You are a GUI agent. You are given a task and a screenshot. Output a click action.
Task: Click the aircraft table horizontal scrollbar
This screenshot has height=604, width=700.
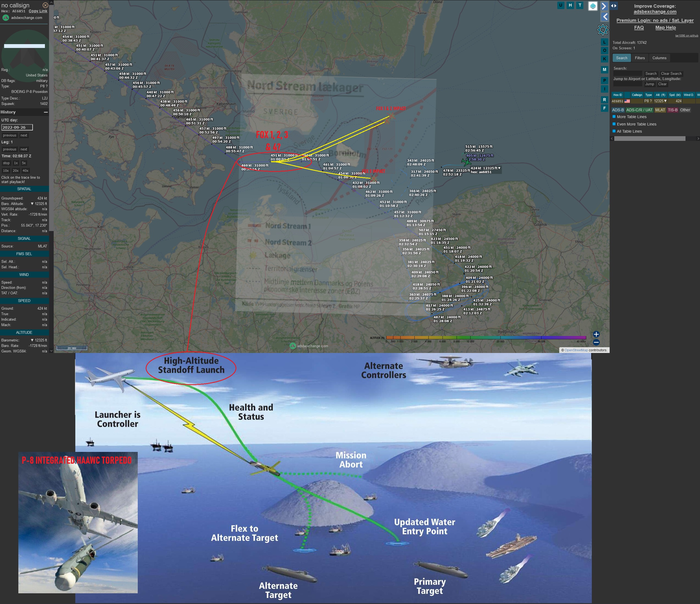tap(650, 139)
